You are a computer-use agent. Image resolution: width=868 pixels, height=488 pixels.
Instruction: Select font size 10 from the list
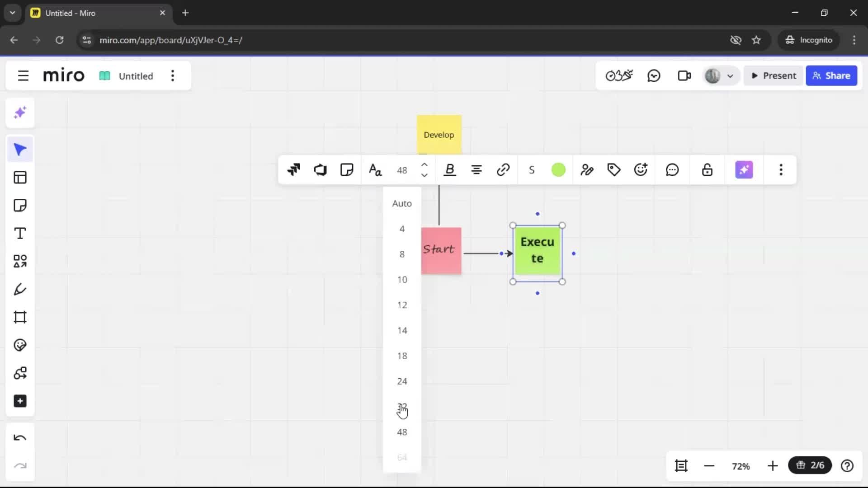(402, 280)
